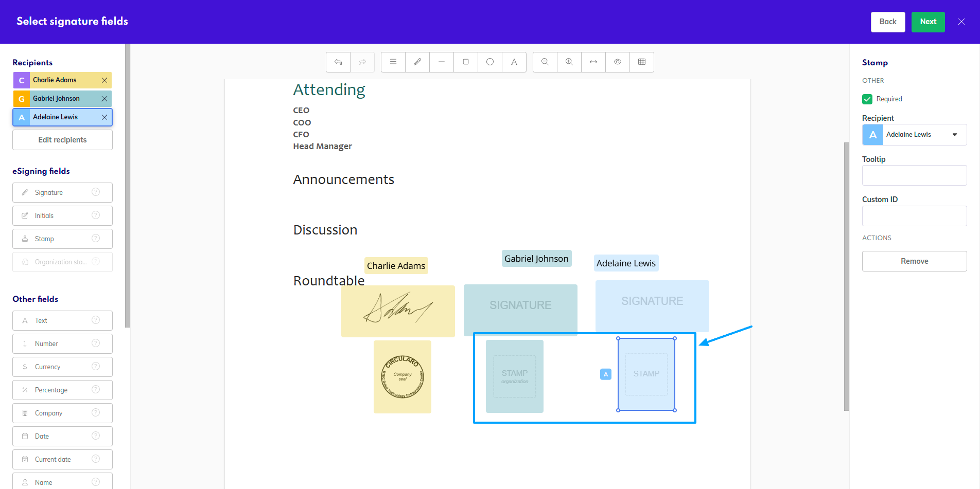Open the line style menu icon
This screenshot has width=980, height=489.
pyautogui.click(x=393, y=62)
